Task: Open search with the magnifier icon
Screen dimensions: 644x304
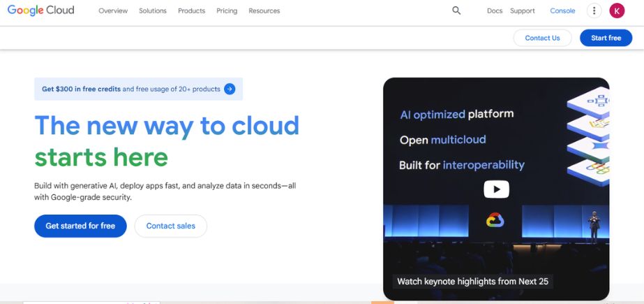Action: pyautogui.click(x=456, y=10)
